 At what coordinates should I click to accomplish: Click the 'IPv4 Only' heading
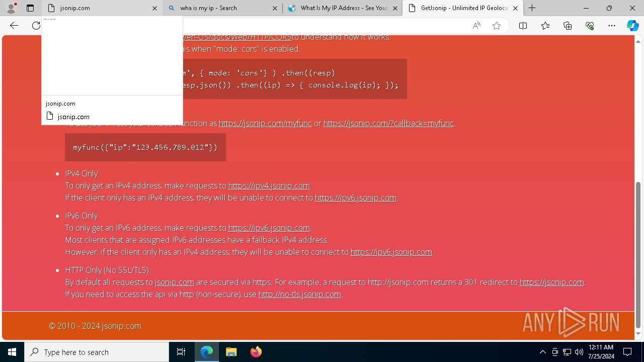pyautogui.click(x=82, y=173)
